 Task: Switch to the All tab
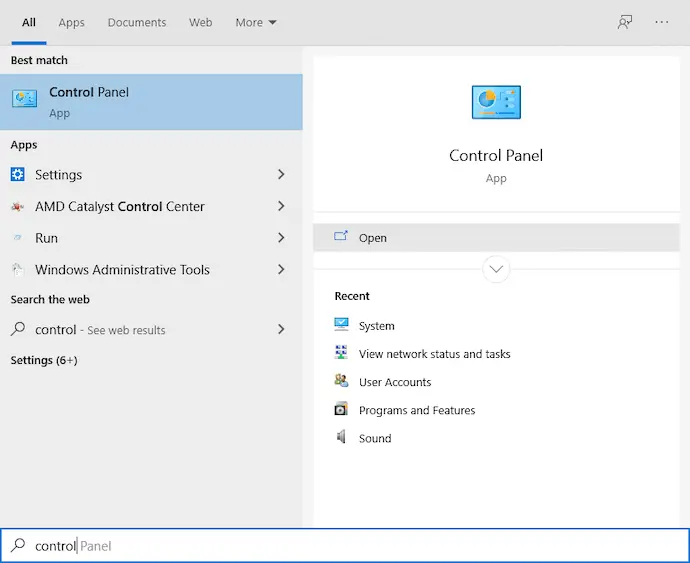tap(29, 22)
